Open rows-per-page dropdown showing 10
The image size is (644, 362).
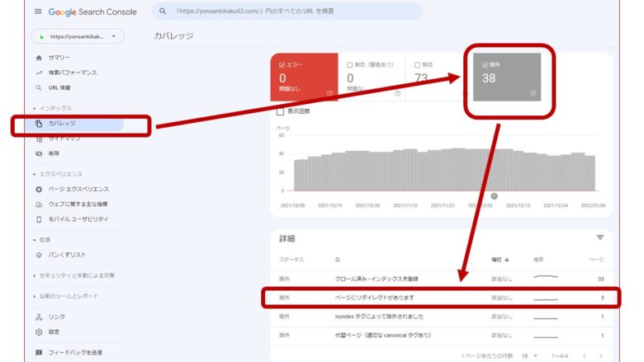coord(529,356)
